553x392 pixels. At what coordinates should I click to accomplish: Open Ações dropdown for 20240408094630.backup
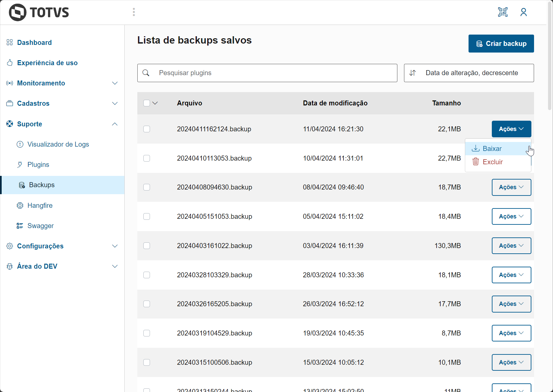click(511, 187)
